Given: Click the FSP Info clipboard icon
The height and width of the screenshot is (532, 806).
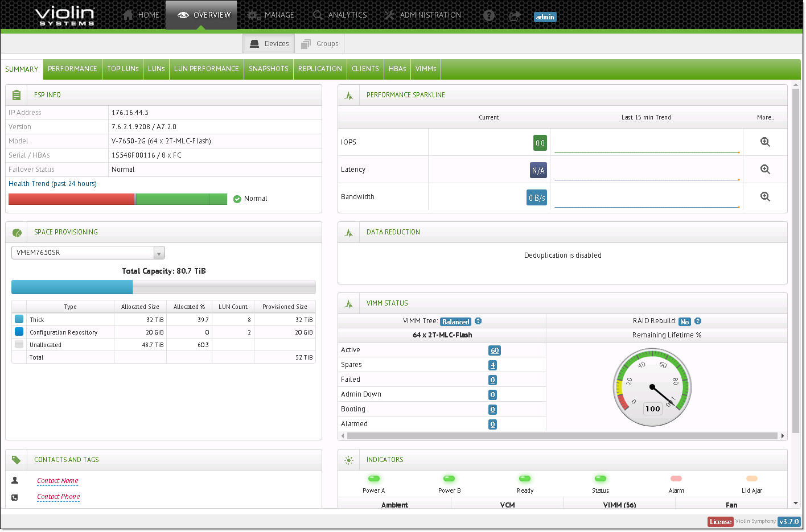Looking at the screenshot, I should point(17,95).
